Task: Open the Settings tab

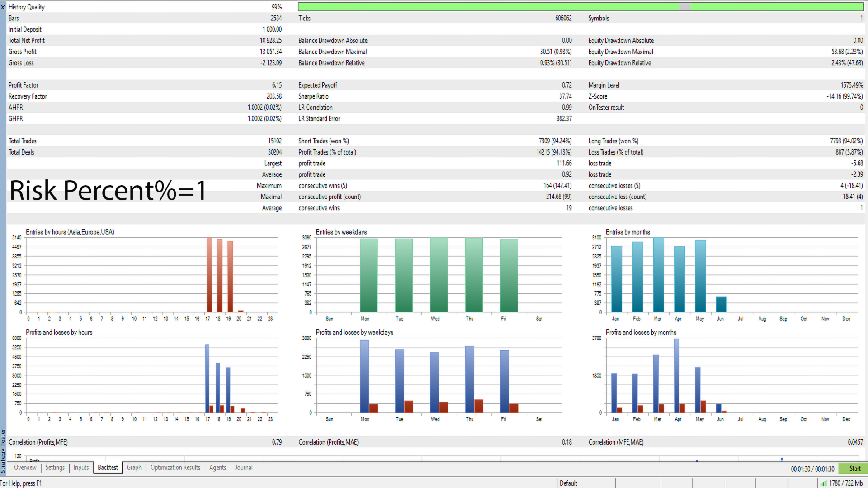Action: (55, 468)
